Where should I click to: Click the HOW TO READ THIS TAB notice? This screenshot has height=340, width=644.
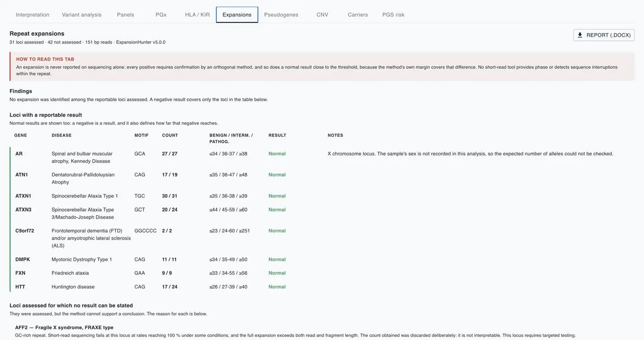click(322, 67)
